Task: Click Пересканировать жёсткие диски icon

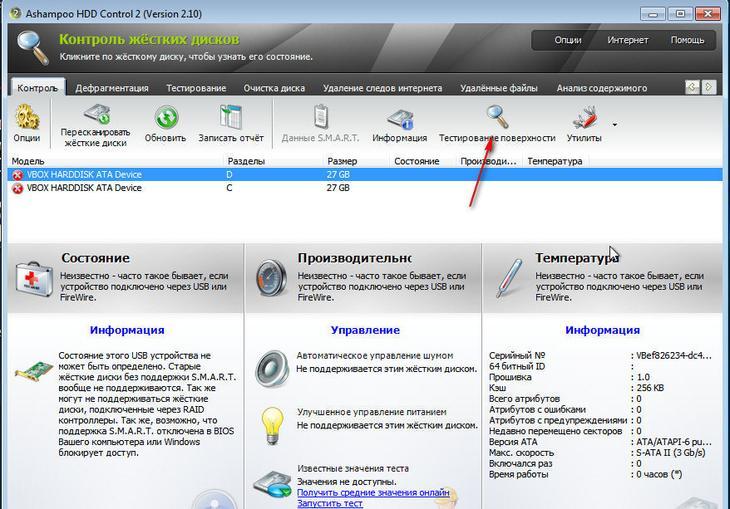Action: click(x=95, y=117)
